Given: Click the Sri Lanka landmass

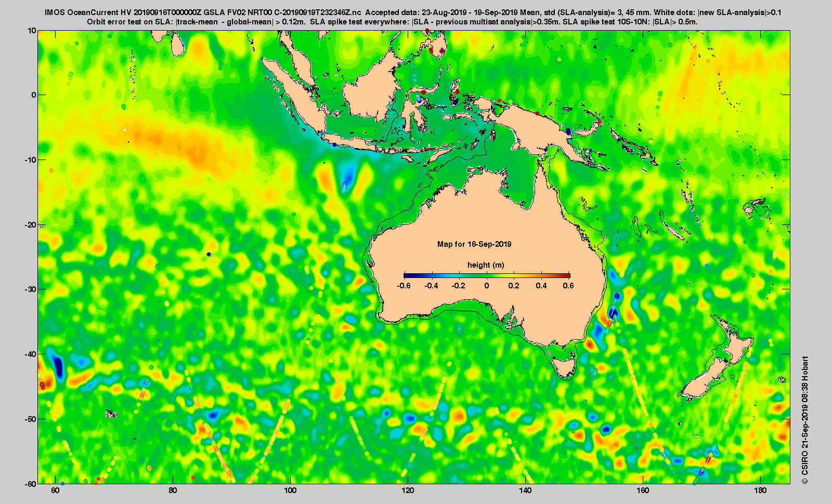Looking at the screenshot, I should coord(177,45).
